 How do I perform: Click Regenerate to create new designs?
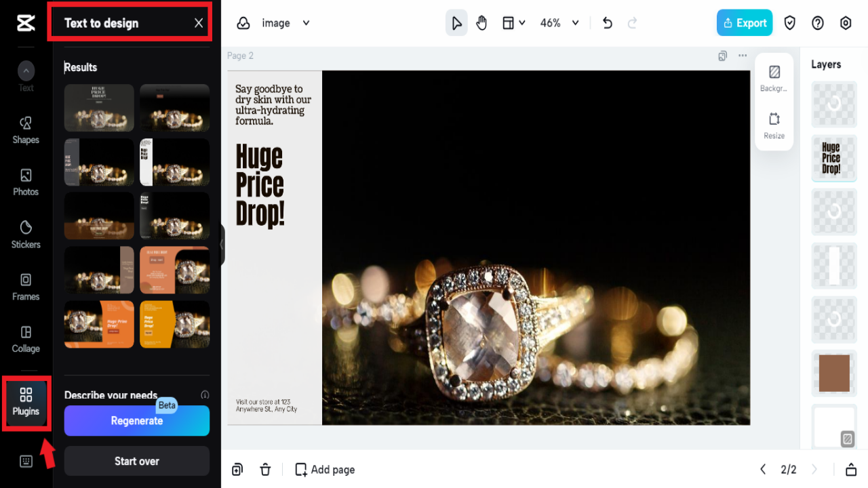(x=137, y=421)
